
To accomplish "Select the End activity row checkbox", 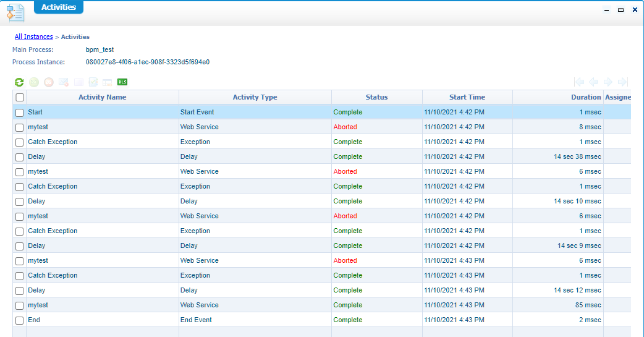I will [x=20, y=320].
